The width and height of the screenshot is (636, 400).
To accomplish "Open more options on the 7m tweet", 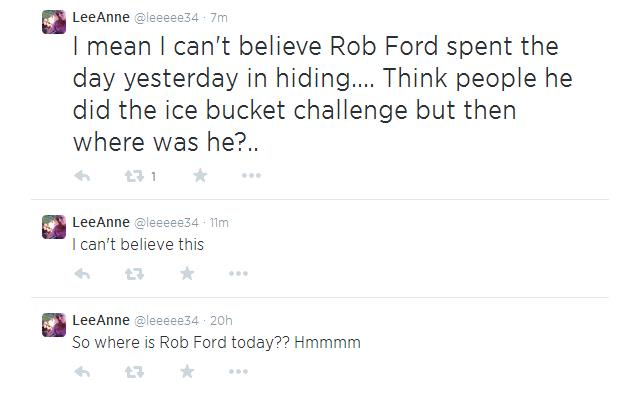I will 251,177.
